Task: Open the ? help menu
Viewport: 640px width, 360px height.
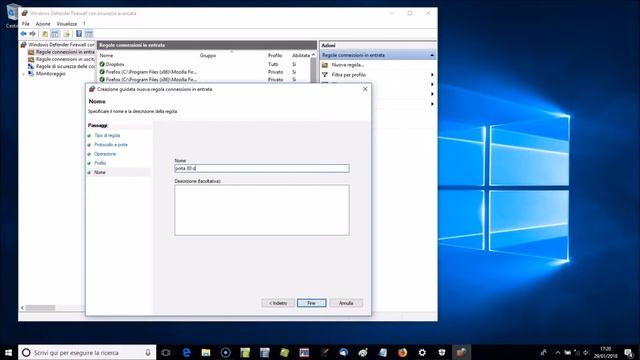Action: (84, 24)
